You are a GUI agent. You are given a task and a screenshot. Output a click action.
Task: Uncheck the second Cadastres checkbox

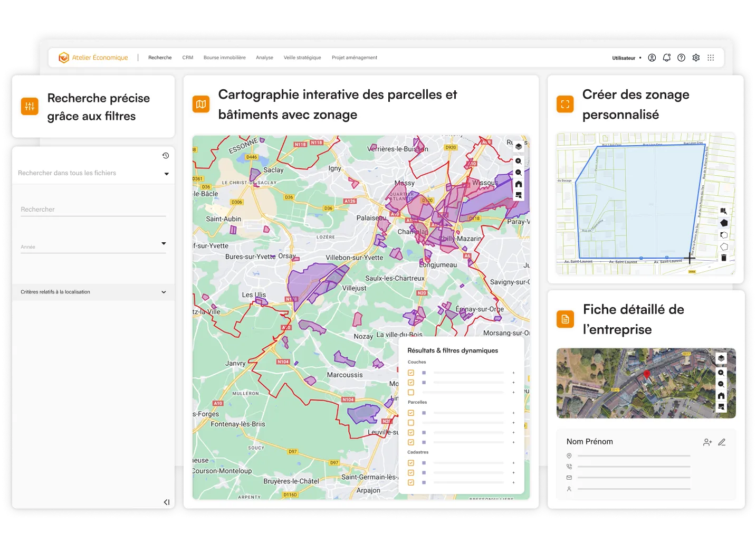pyautogui.click(x=411, y=473)
